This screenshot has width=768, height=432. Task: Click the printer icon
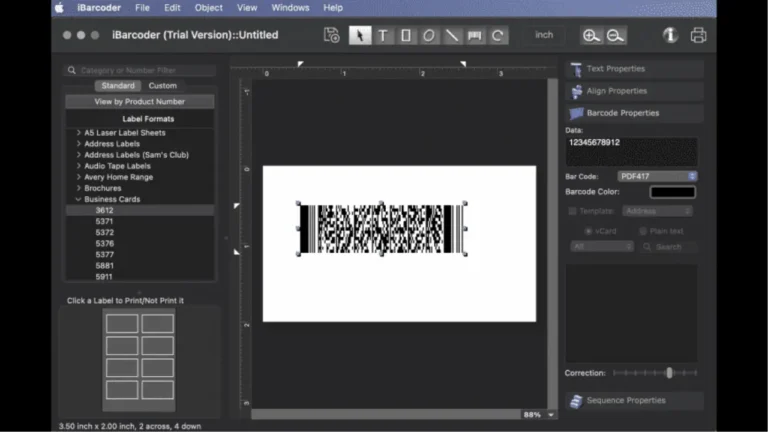point(698,35)
